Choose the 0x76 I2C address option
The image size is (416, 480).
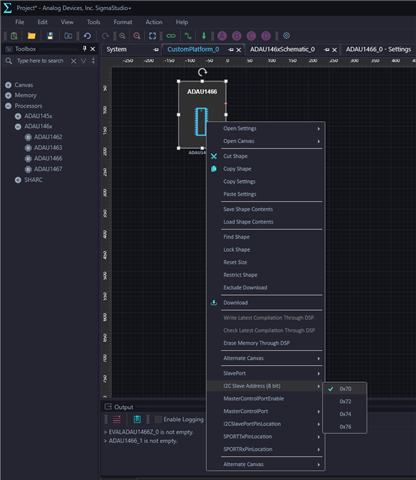click(x=345, y=427)
